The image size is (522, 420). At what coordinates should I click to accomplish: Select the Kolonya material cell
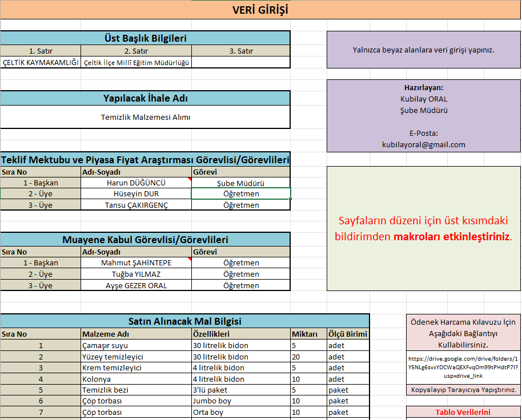tap(136, 379)
